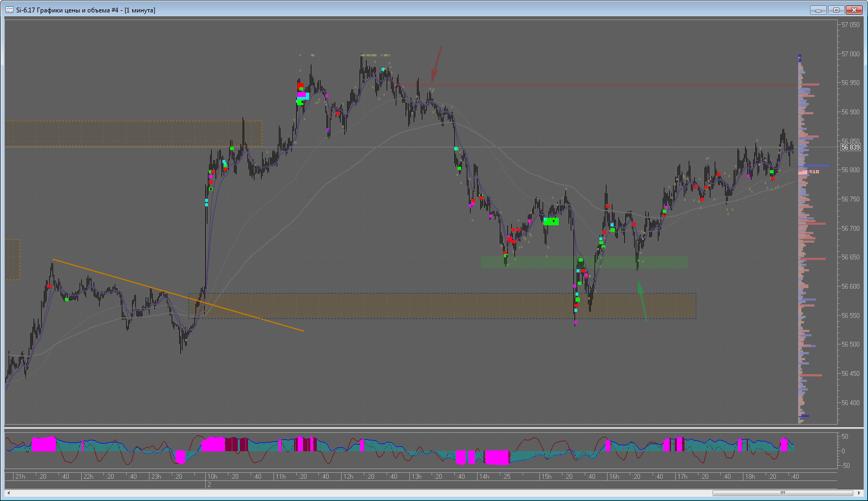Click the 56 900 price axis label

click(850, 112)
